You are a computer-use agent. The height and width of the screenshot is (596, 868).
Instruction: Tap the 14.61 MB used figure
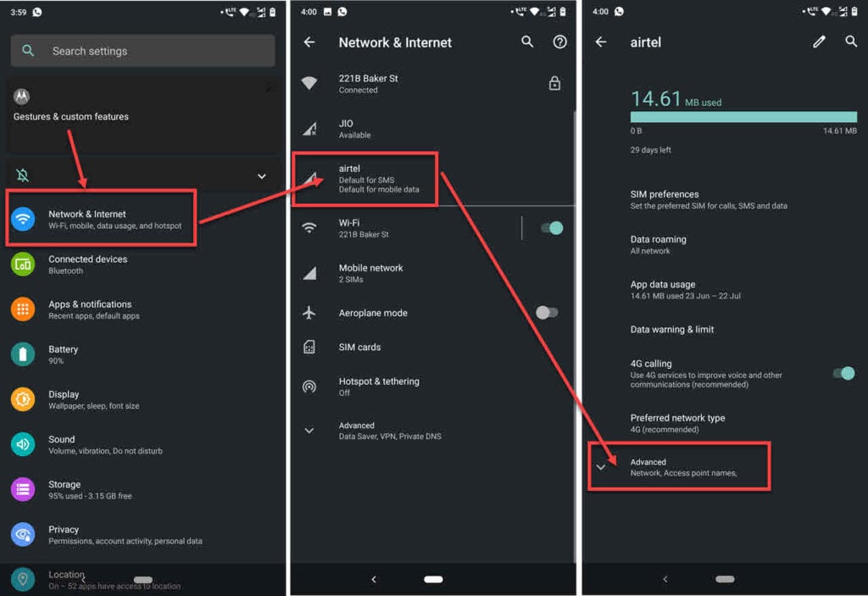676,99
